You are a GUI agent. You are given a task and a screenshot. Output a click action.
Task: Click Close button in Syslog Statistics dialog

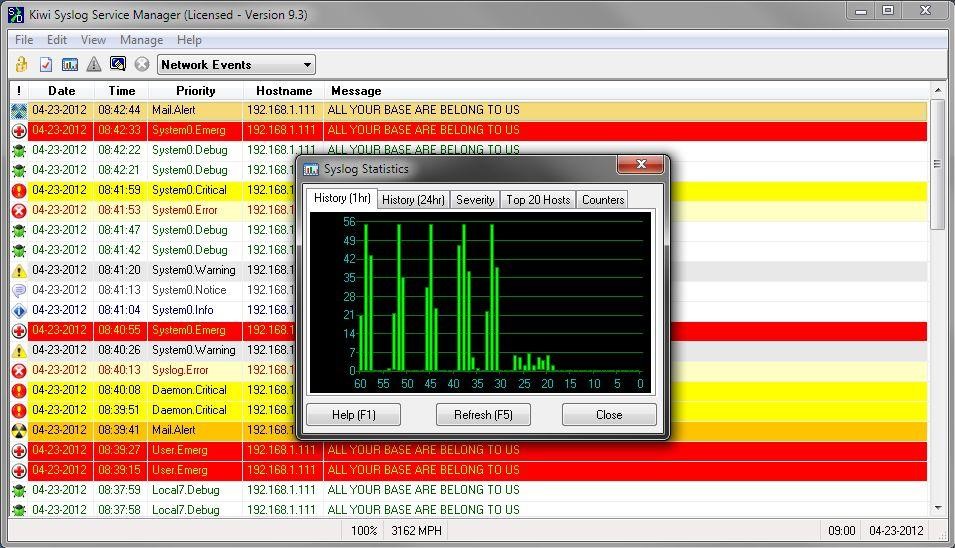(609, 415)
